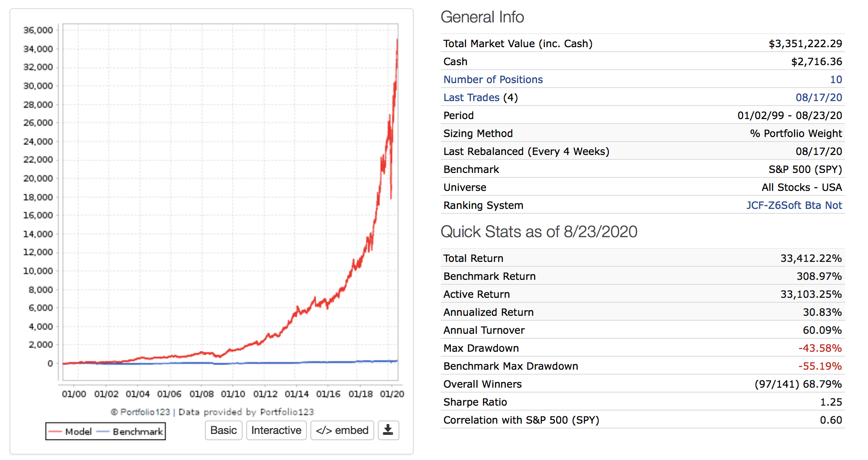Click the positions count value 10
Viewport: 868px width, 460px height.
click(836, 80)
